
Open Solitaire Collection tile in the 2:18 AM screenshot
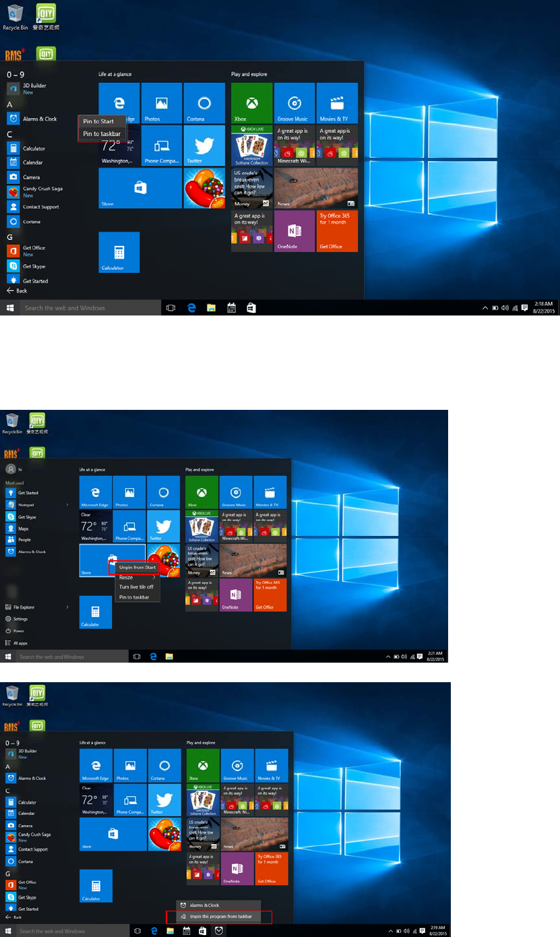click(251, 146)
